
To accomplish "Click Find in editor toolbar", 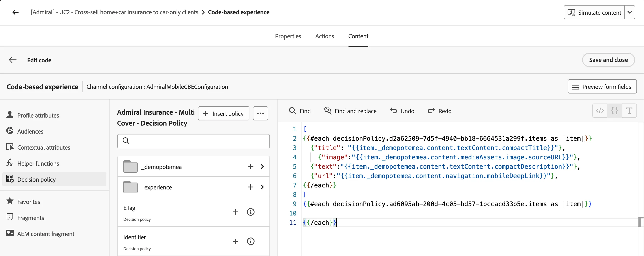I will 300,111.
